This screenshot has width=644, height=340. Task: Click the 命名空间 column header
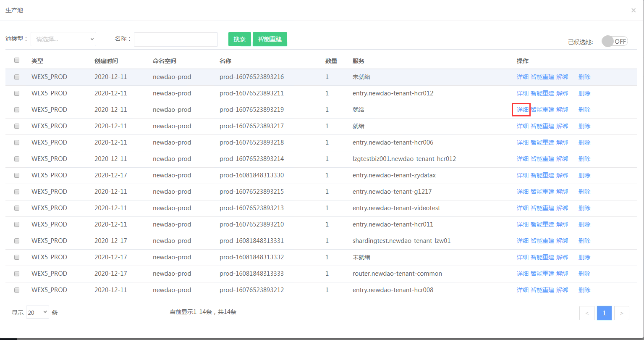point(165,61)
